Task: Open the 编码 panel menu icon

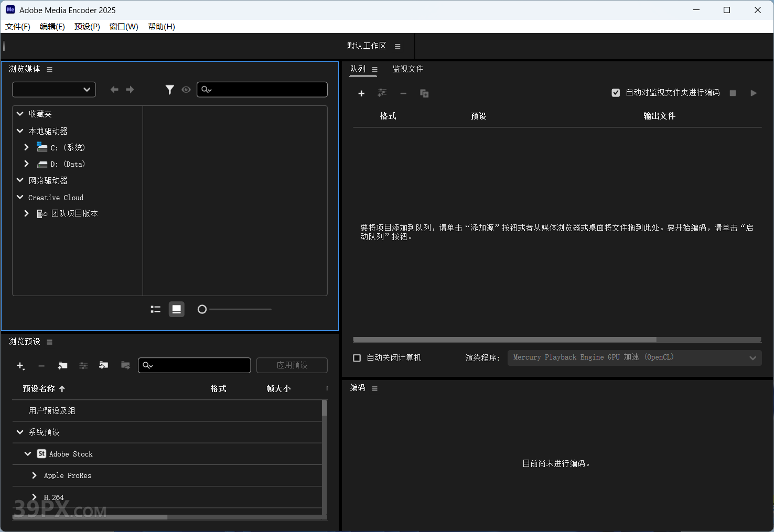Action: [x=374, y=388]
